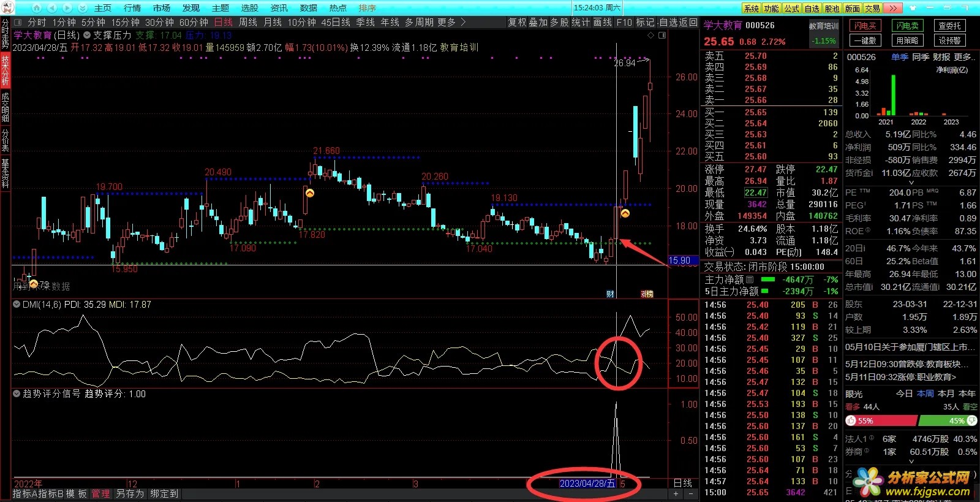Click the 设预警 alert setting button
The height and width of the screenshot is (502, 980).
click(x=949, y=40)
